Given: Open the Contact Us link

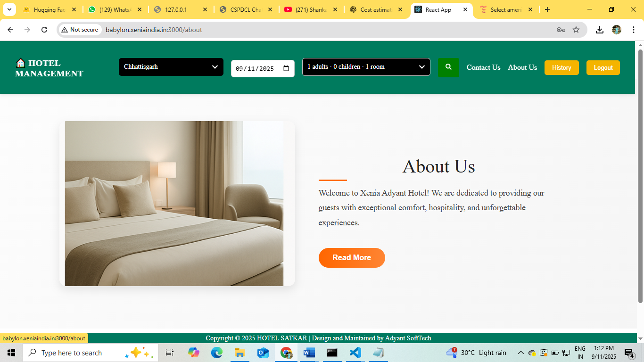Looking at the screenshot, I should [483, 67].
